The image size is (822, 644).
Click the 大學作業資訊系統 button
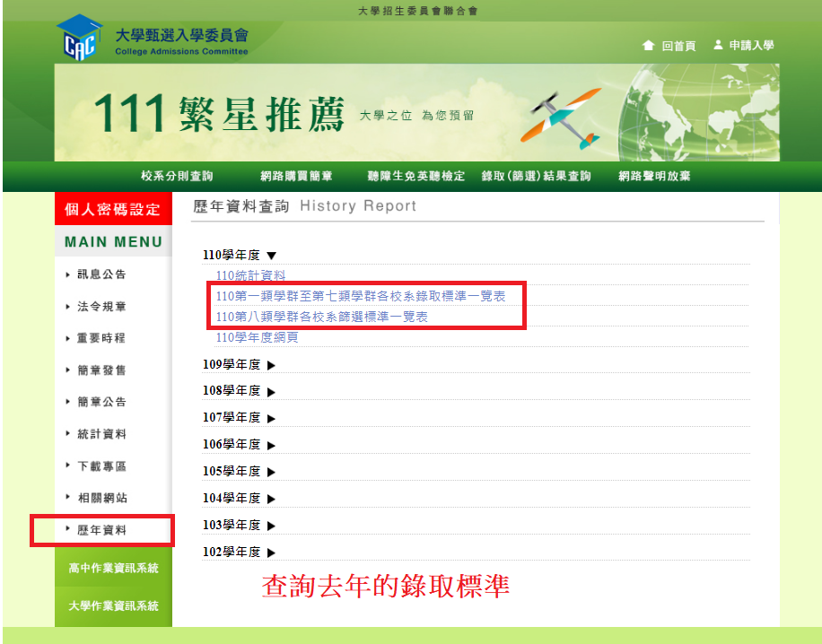pyautogui.click(x=113, y=606)
